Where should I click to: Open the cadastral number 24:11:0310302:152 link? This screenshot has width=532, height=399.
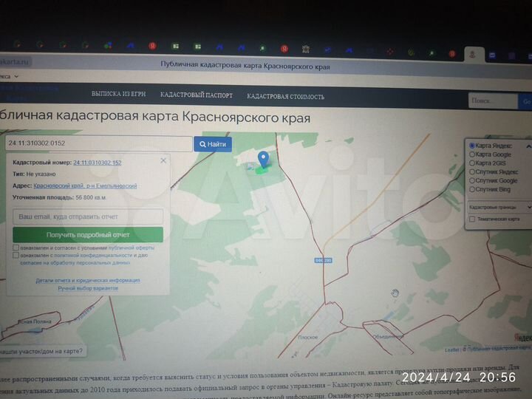pos(98,163)
